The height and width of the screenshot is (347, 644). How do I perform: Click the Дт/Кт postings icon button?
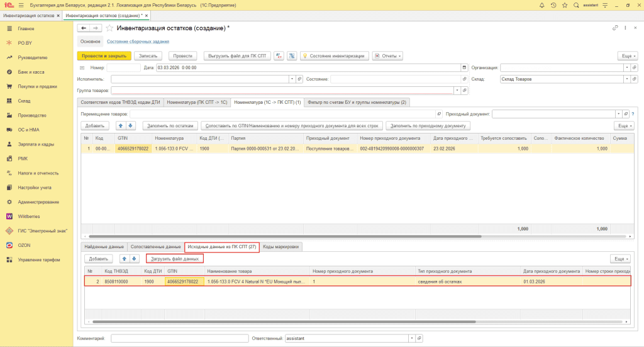pos(279,55)
